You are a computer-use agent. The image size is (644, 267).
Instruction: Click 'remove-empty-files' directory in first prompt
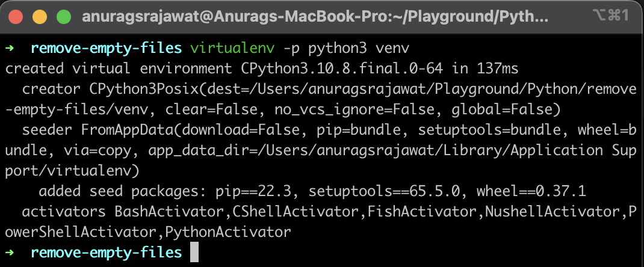[107, 48]
